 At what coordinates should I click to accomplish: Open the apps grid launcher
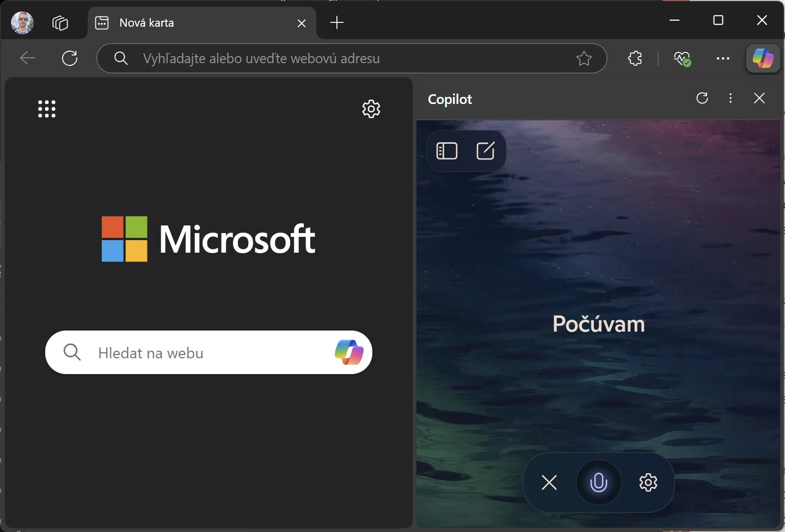(47, 109)
